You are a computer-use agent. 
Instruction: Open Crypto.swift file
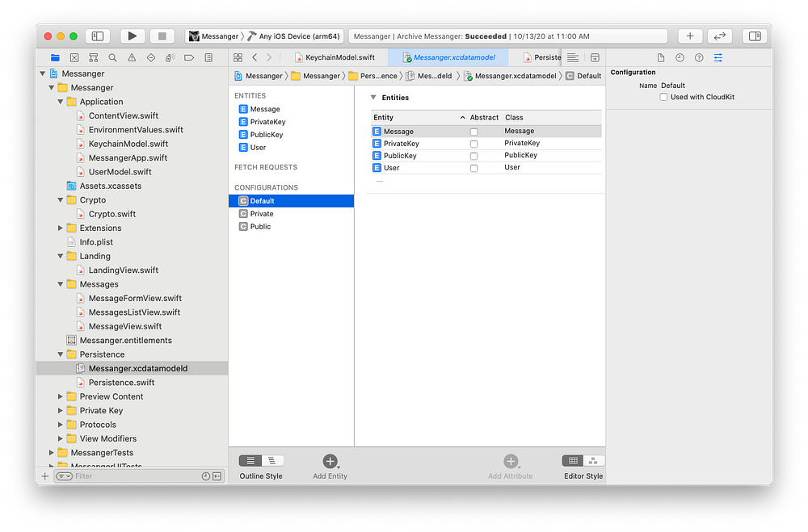[112, 214]
